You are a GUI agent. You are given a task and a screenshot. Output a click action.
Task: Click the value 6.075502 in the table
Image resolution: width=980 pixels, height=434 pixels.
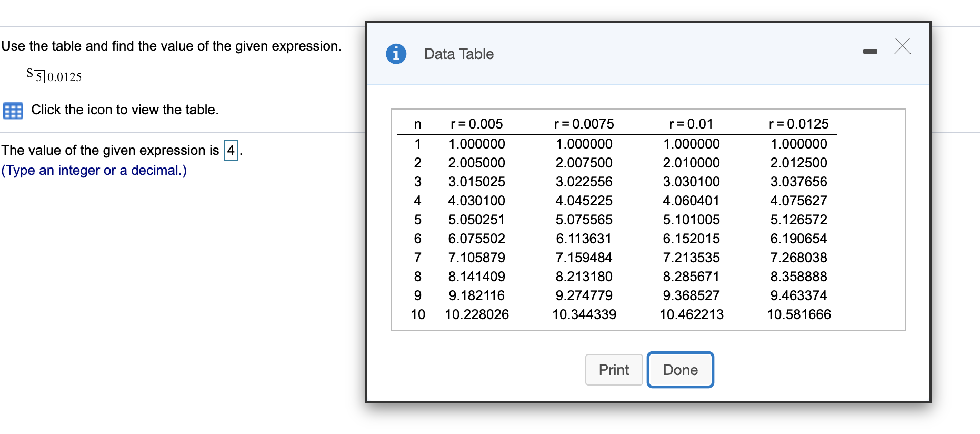coord(476,239)
